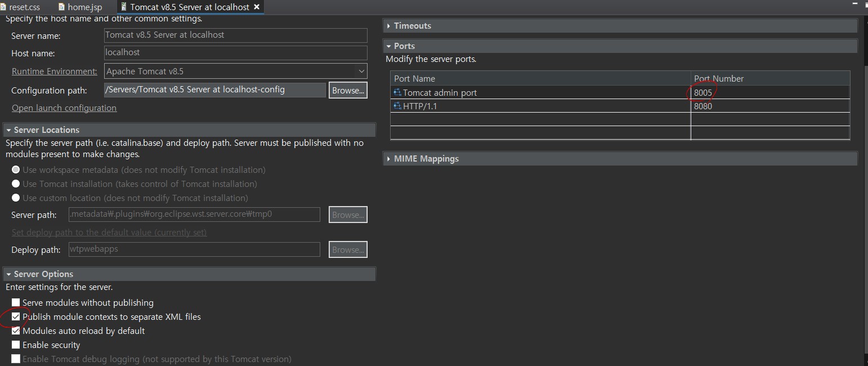Focus the Host name text field

(x=236, y=52)
